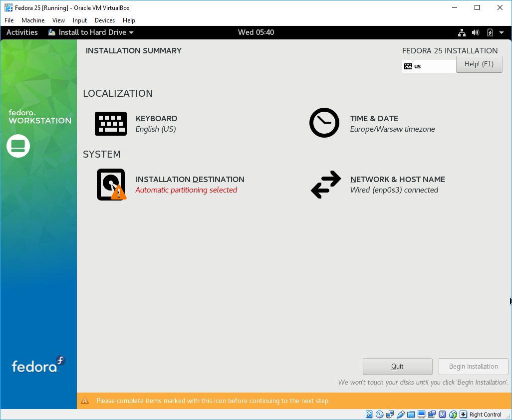
Task: Click the VirtualBox optical disc indicator
Action: click(379, 415)
